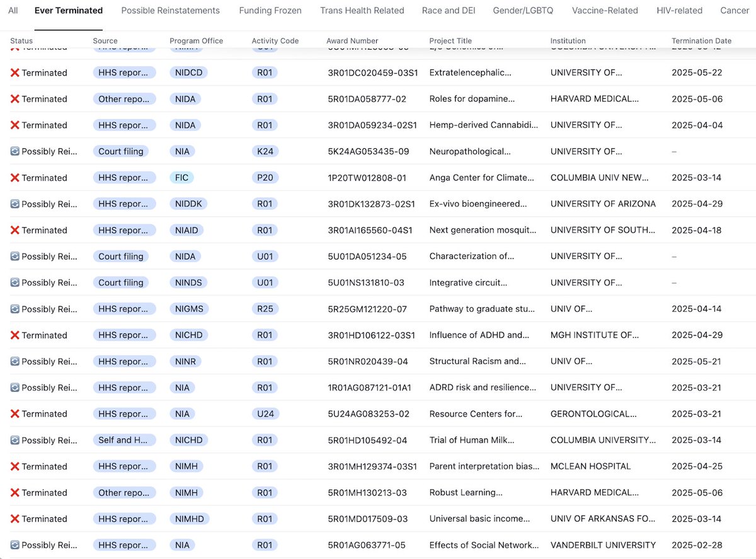Open the Funding Frozen tab
756x559 pixels.
click(x=270, y=11)
